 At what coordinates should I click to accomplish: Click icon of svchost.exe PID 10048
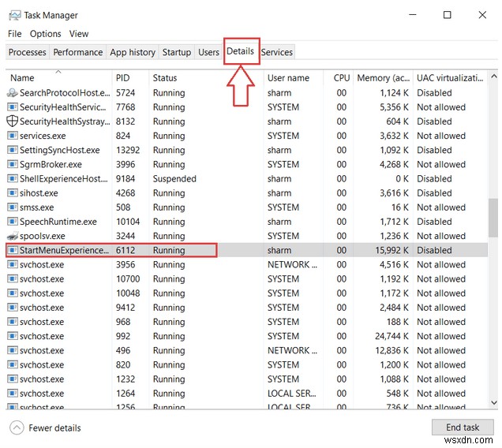coord(12,293)
